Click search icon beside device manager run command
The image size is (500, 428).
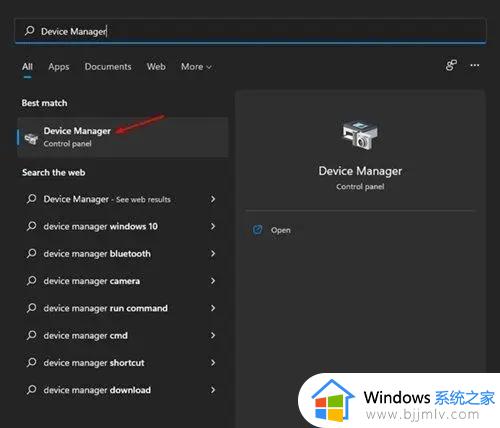coord(31,308)
